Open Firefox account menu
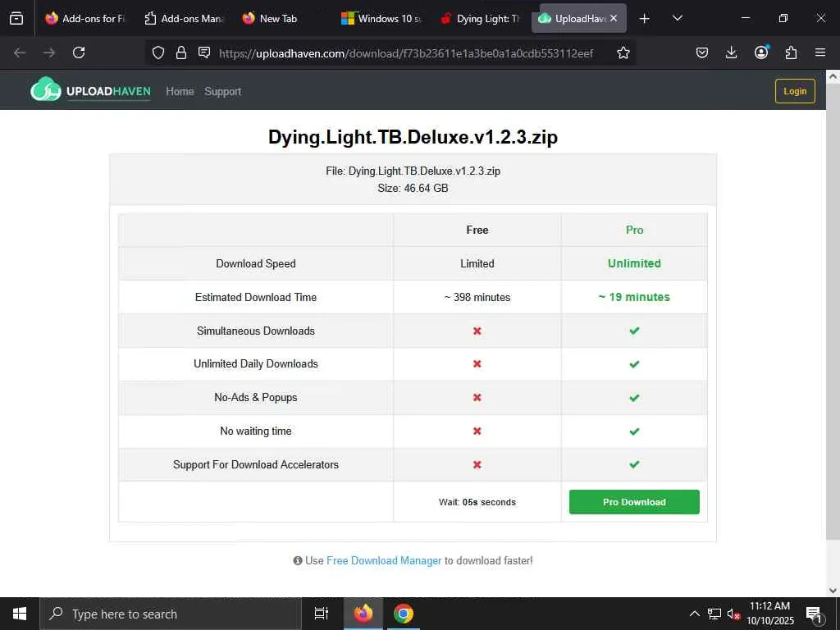The width and height of the screenshot is (840, 630). click(761, 52)
